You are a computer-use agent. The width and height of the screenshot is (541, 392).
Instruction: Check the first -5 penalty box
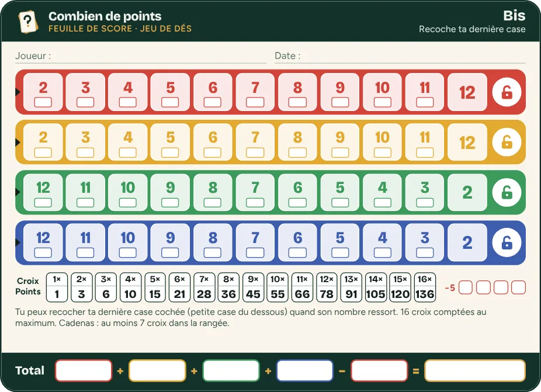coord(466,287)
